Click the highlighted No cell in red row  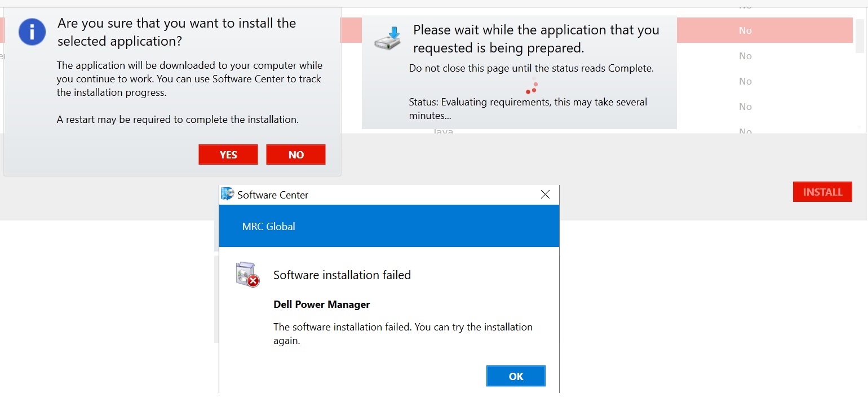(x=745, y=30)
